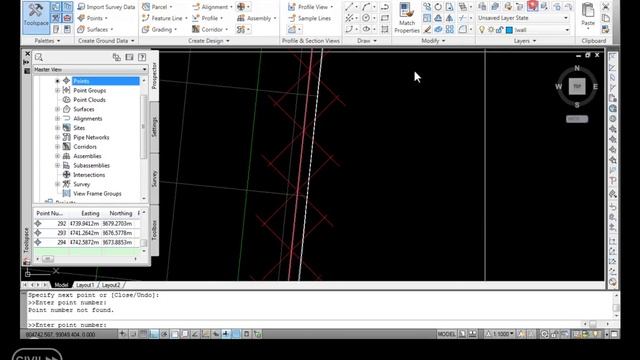Open the Parcel dropdown in the ribbon
The image size is (640, 360).
click(157, 7)
